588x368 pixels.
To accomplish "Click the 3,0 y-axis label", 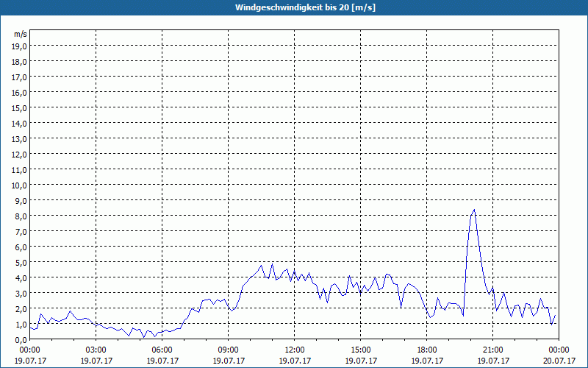I will (22, 294).
